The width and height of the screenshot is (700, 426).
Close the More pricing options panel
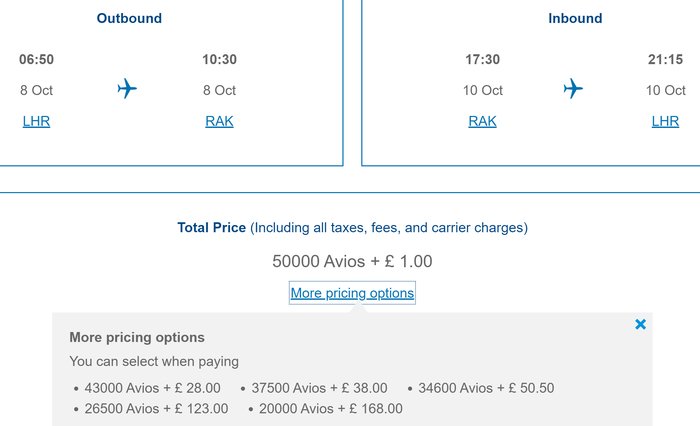[x=640, y=325]
